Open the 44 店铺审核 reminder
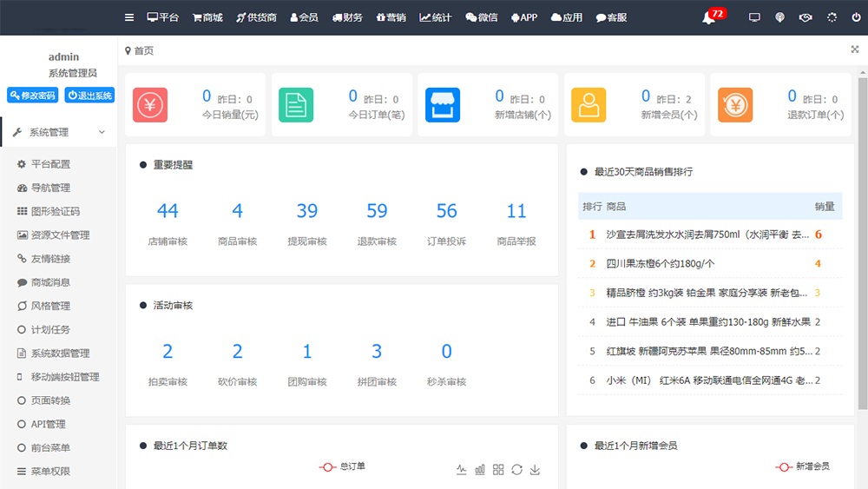868x489 pixels. pyautogui.click(x=168, y=223)
